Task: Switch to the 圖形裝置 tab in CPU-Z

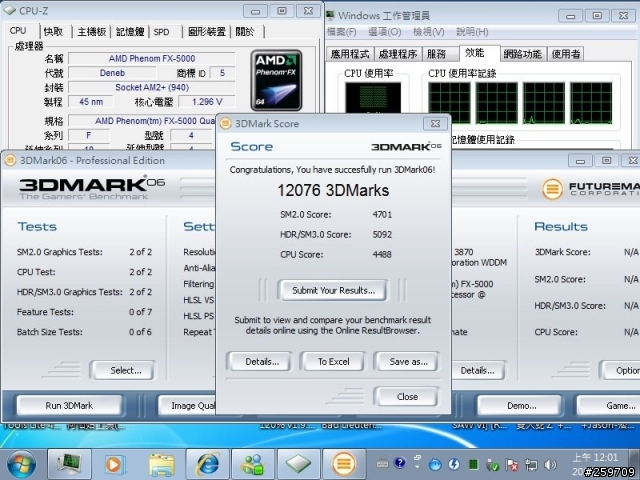Action: pyautogui.click(x=207, y=31)
